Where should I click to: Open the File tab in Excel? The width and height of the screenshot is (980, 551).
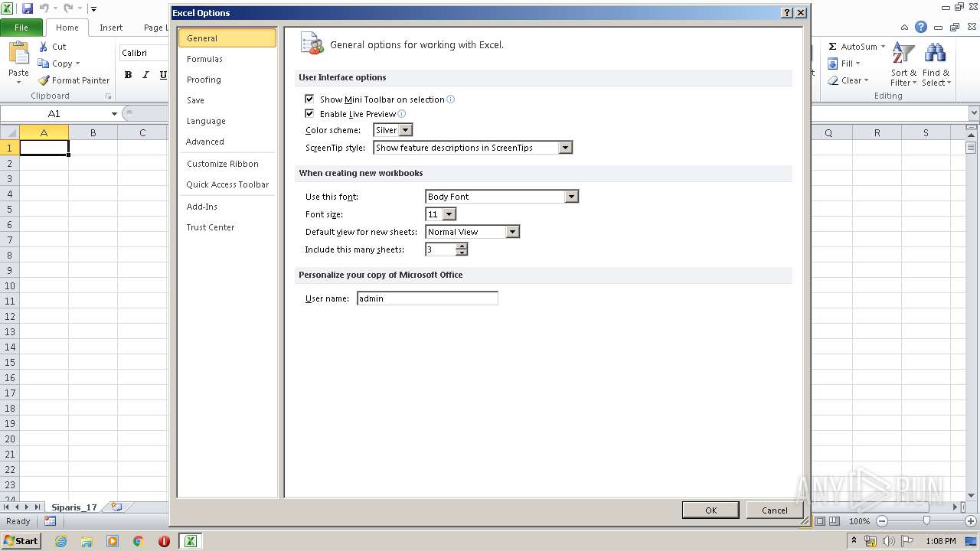(21, 28)
